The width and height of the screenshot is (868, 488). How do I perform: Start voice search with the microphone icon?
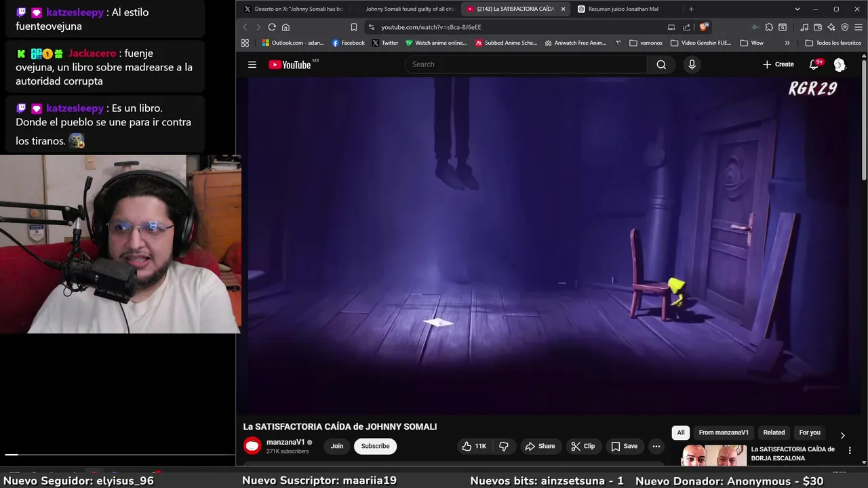pyautogui.click(x=692, y=64)
